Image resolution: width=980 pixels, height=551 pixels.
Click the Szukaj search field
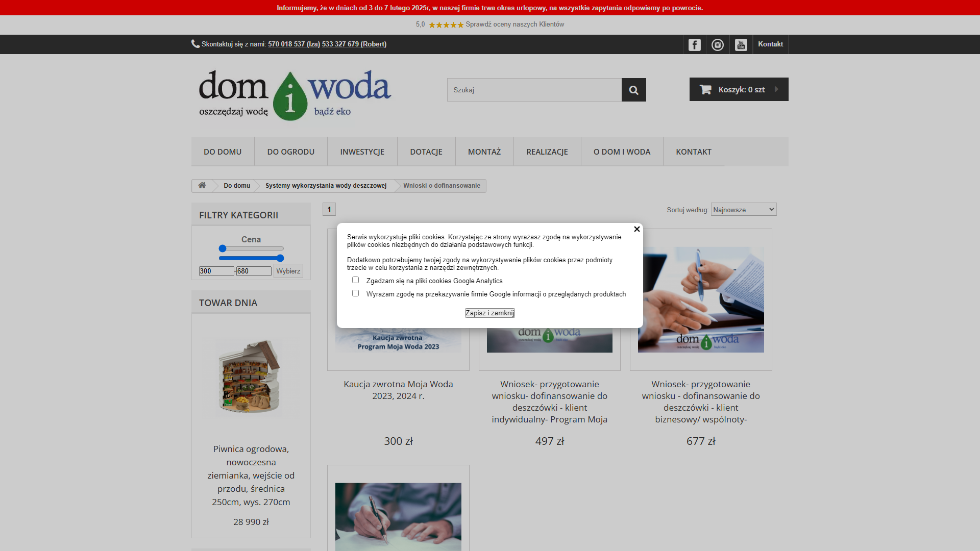point(534,90)
